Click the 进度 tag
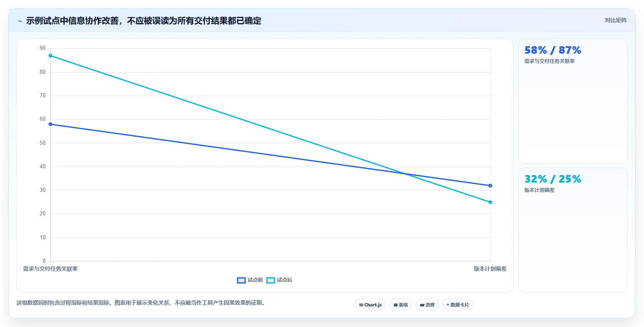The image size is (644, 327). (x=427, y=305)
